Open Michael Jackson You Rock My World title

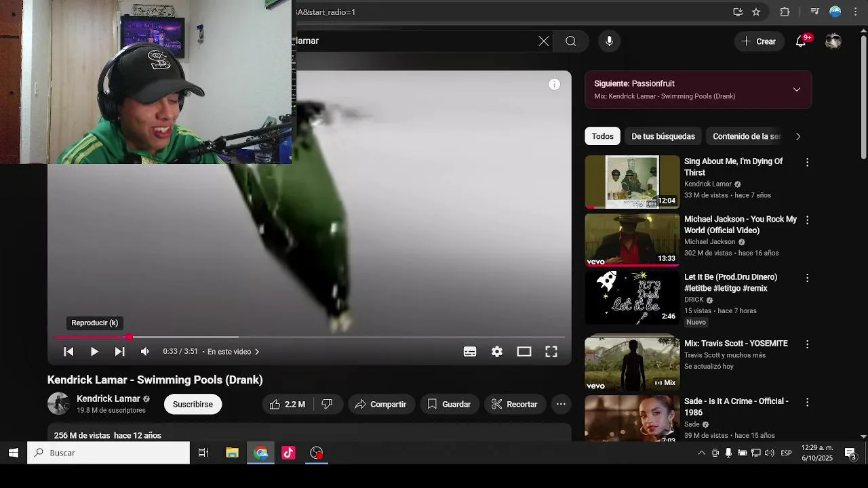point(741,224)
